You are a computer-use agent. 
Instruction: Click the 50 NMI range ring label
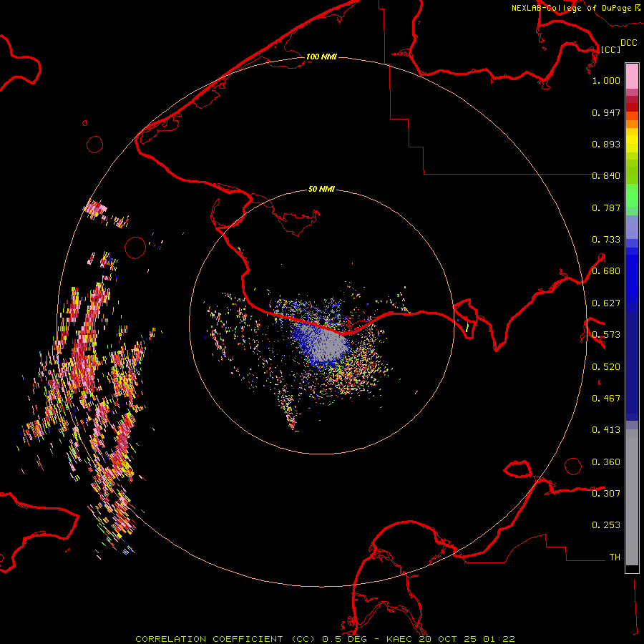321,189
